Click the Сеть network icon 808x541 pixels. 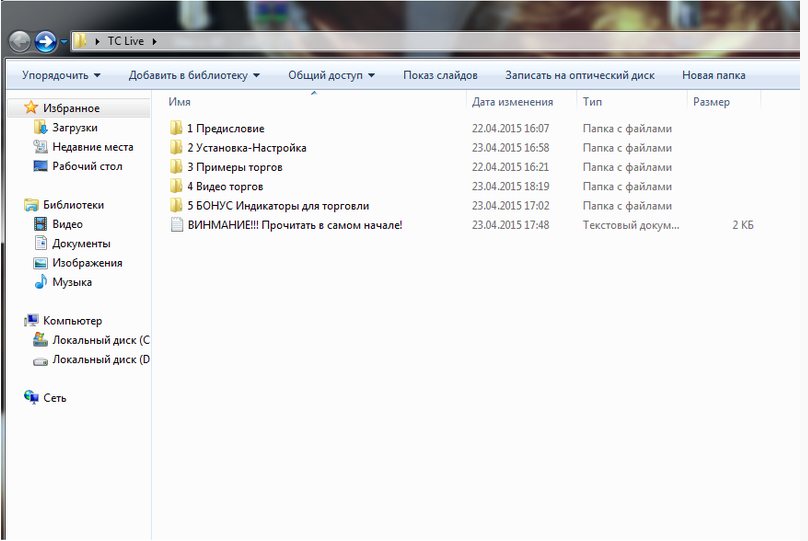pyautogui.click(x=31, y=398)
